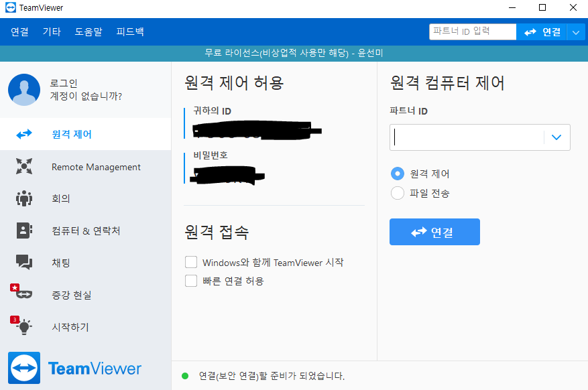Minimize the TeamViewer window
Image resolution: width=588 pixels, height=390 pixels.
[x=512, y=7]
